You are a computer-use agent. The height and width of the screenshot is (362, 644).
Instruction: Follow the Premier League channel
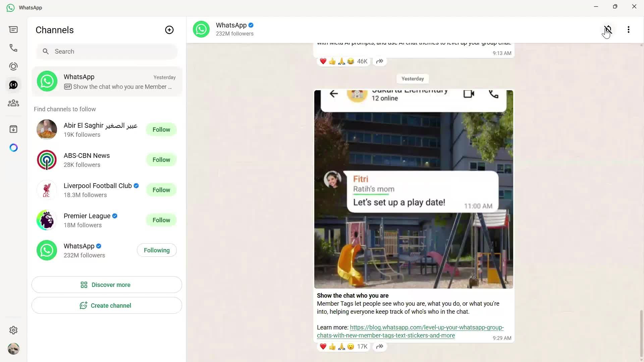tap(161, 220)
